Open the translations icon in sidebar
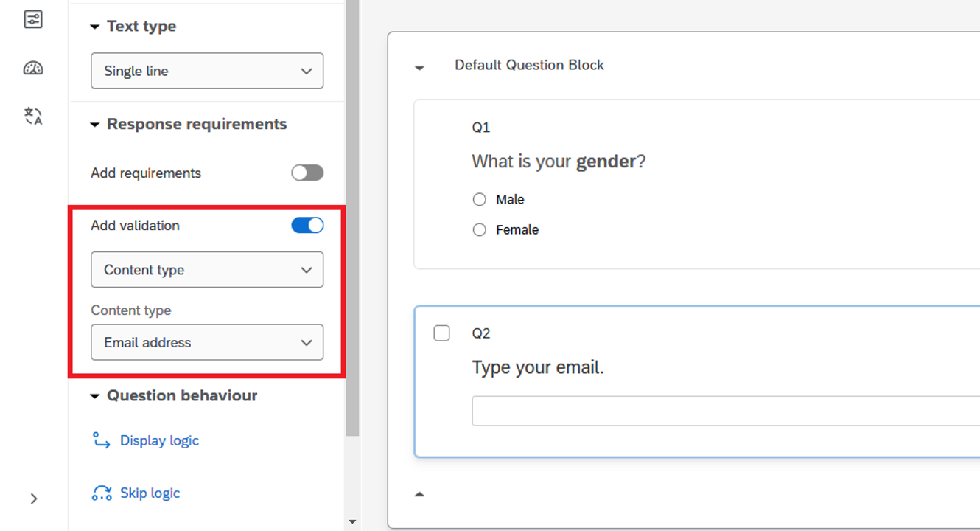 click(33, 116)
